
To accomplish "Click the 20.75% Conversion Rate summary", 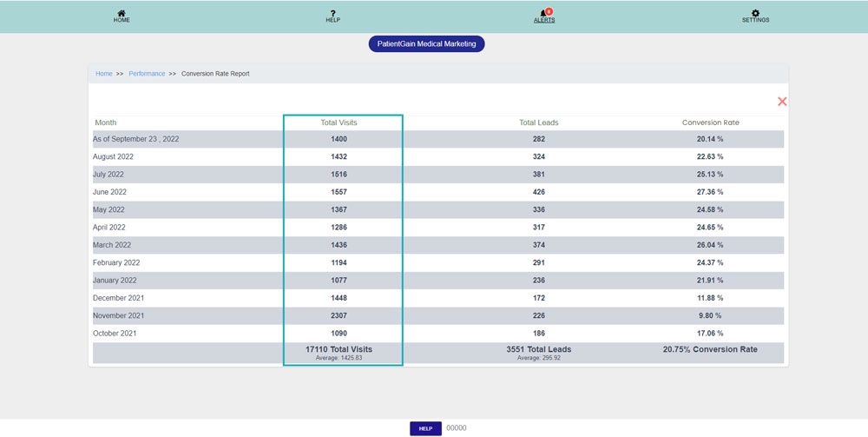I will tap(710, 349).
